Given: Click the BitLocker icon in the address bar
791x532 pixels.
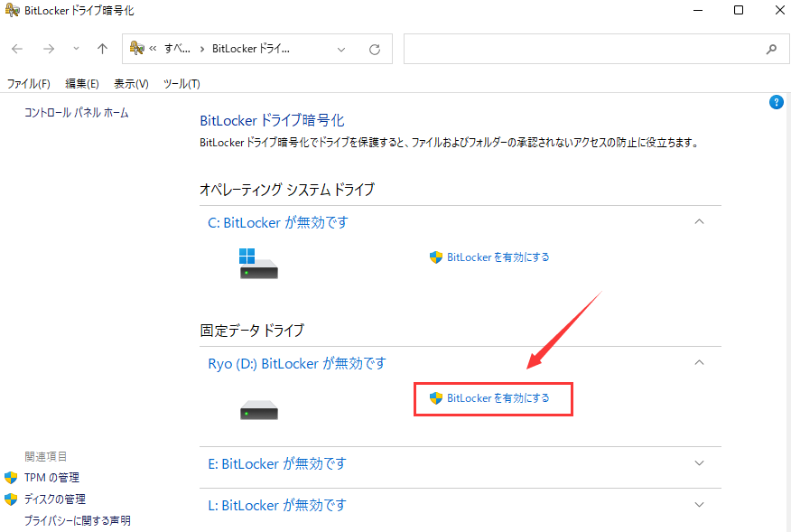Looking at the screenshot, I should point(135,48).
